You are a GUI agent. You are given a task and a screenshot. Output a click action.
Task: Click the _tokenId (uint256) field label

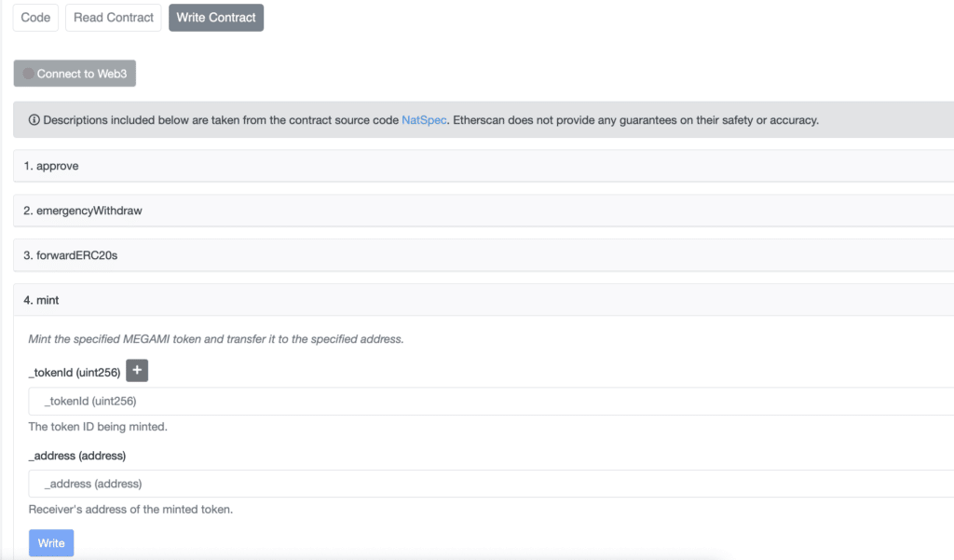75,372
